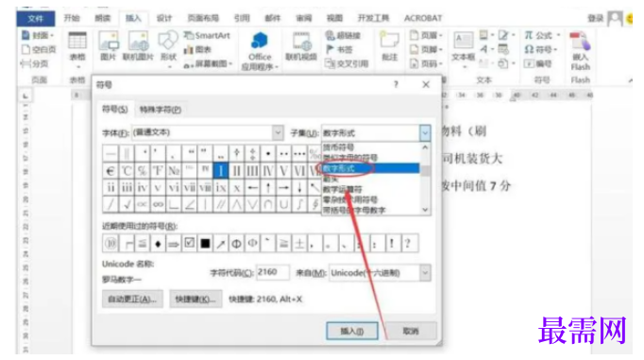Click the 编号 number icon
This screenshot has width=644, height=360.
529,63
